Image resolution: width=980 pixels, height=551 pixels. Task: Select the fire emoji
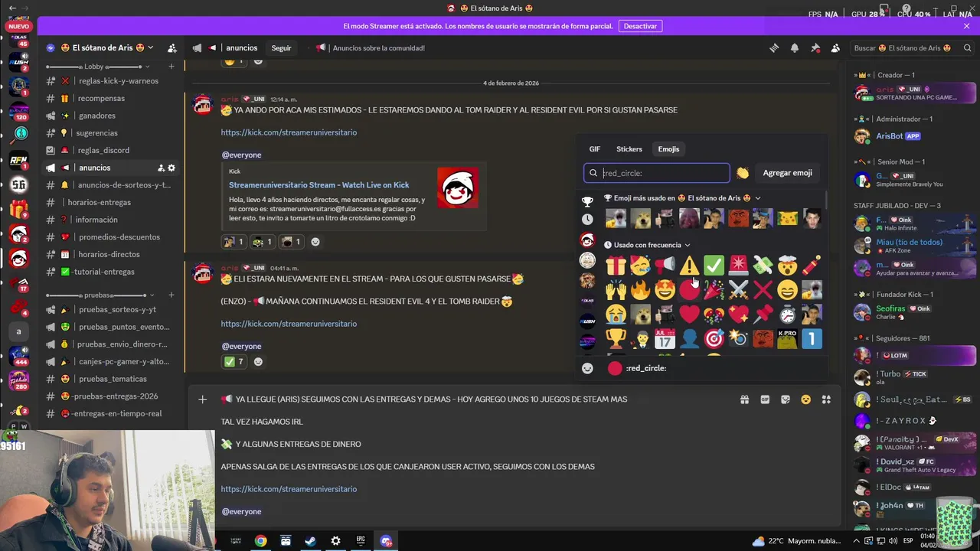(x=640, y=290)
